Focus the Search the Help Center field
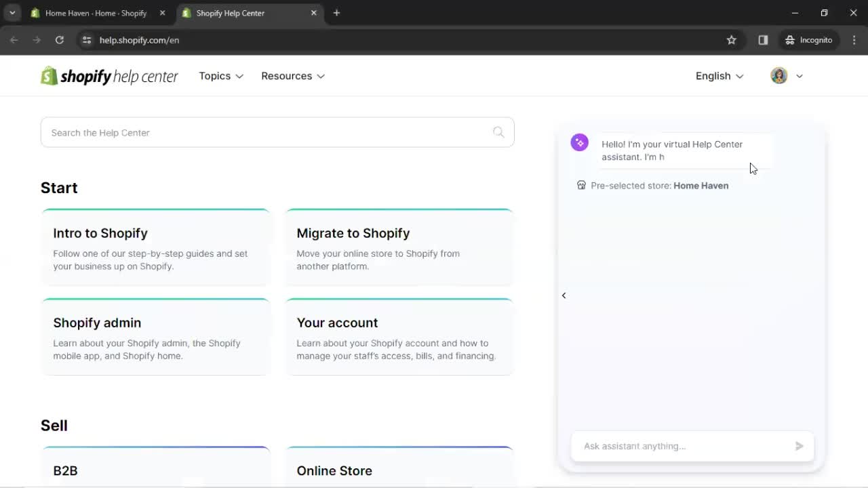Viewport: 868px width, 488px height. [x=277, y=132]
